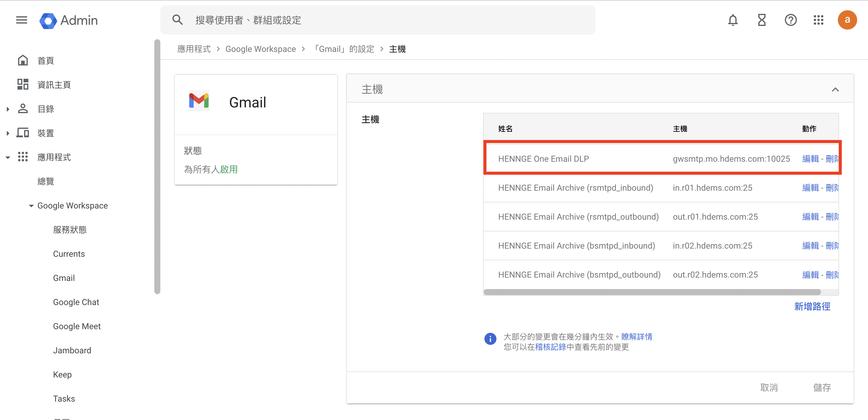This screenshot has height=420, width=868.
Task: Expand the 裝置 sidebar section
Action: (8, 133)
